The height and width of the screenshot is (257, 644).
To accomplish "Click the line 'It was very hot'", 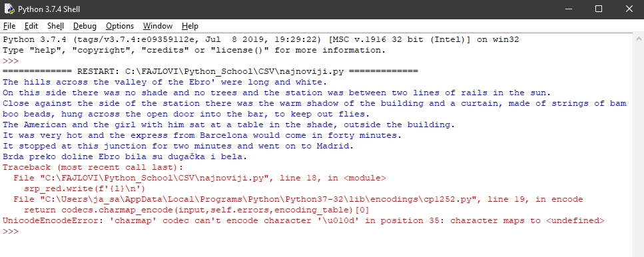I will (x=202, y=135).
